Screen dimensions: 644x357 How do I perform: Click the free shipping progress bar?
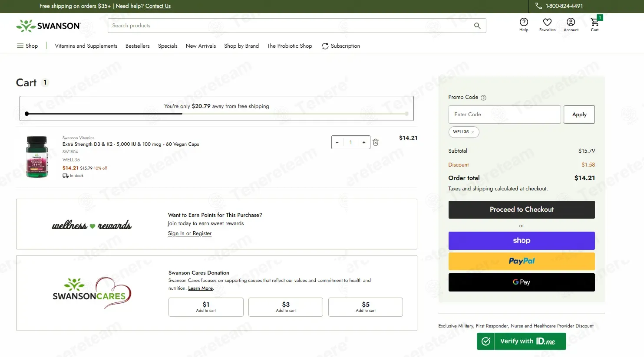pos(217,114)
